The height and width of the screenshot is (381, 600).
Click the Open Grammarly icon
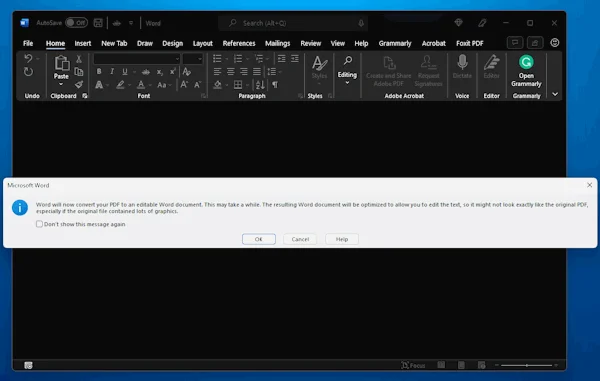[526, 62]
